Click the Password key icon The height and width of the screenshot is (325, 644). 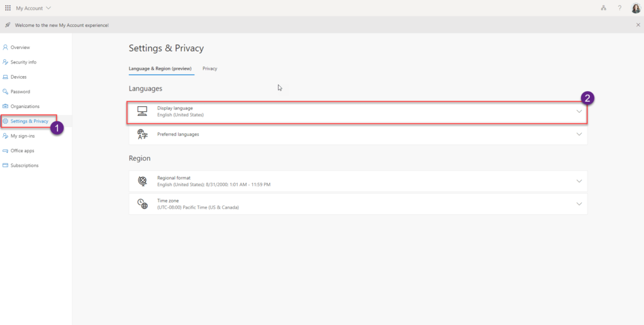[6, 92]
